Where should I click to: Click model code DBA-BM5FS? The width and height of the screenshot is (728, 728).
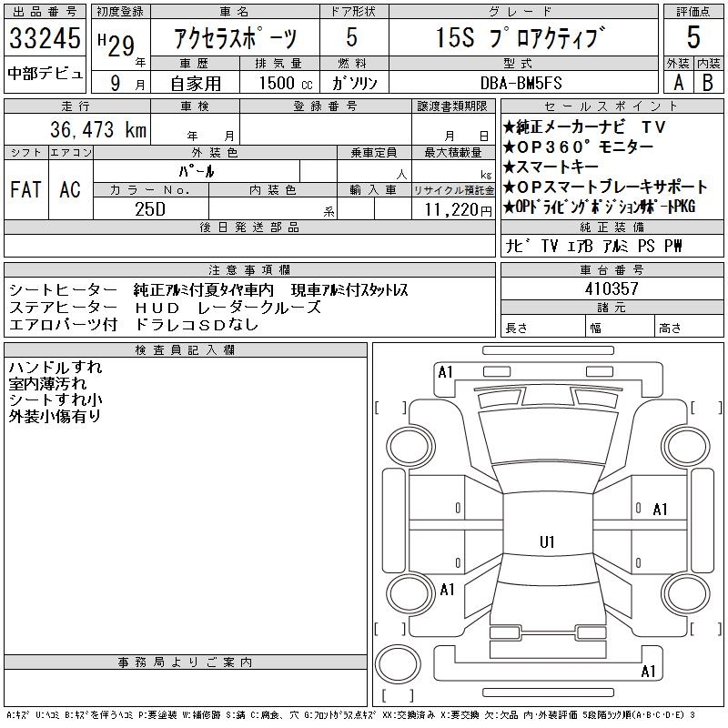pyautogui.click(x=521, y=83)
